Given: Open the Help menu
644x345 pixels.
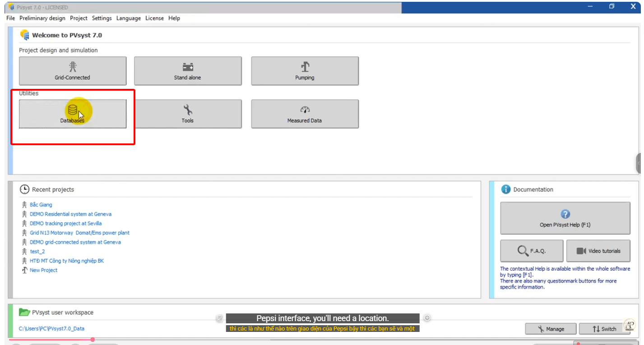Looking at the screenshot, I should pos(174,18).
